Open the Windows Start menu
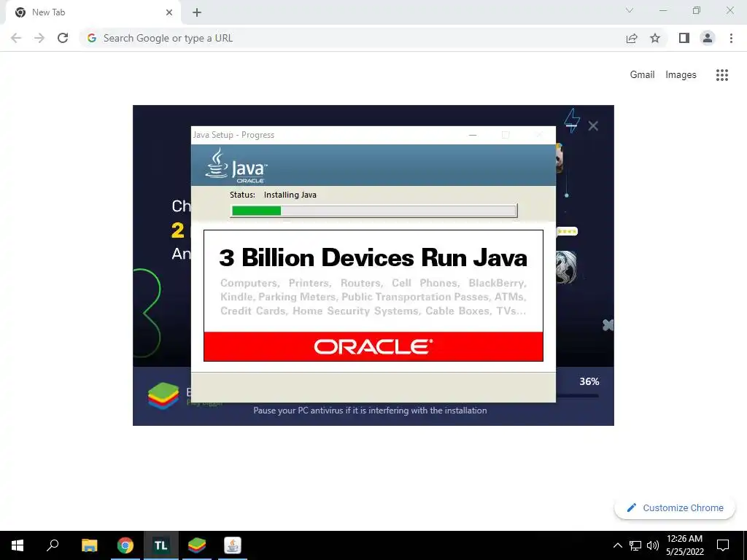Image resolution: width=747 pixels, height=560 pixels. point(18,545)
